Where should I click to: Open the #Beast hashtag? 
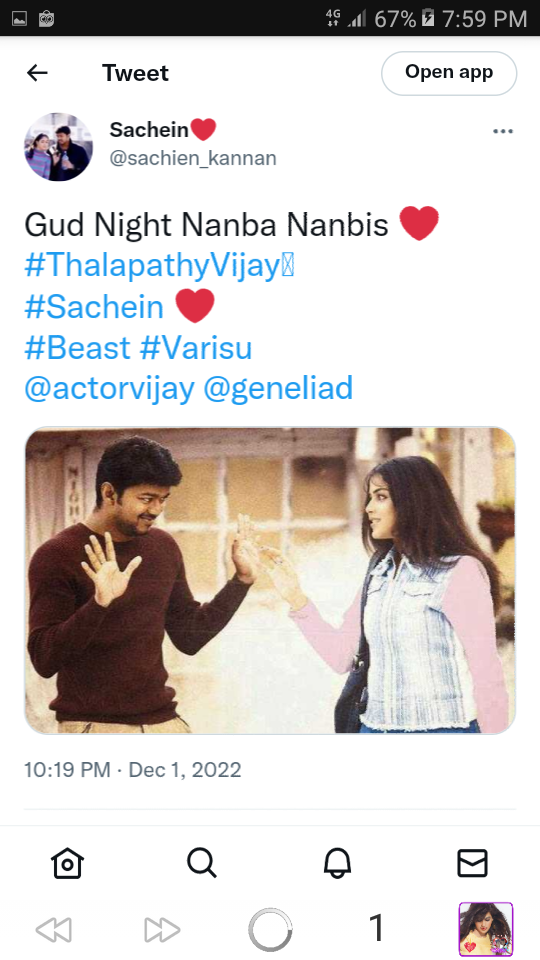pos(78,348)
